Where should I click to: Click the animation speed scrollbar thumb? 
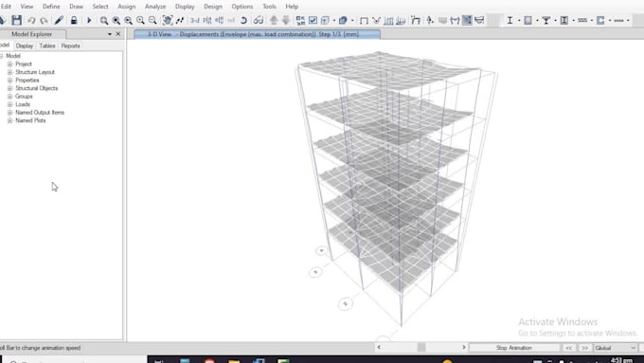click(x=421, y=348)
